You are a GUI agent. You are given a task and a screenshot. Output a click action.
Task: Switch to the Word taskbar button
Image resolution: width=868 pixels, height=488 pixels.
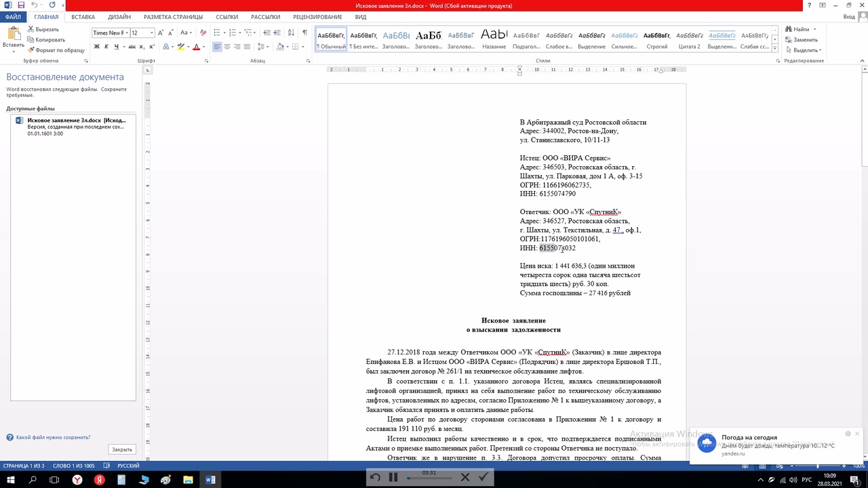coord(210,480)
